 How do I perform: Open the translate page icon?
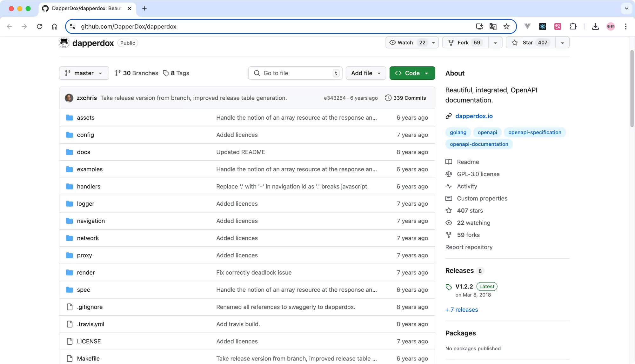493,26
